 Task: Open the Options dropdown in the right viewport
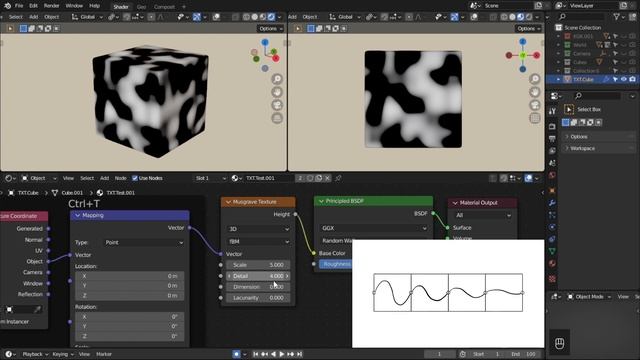pos(528,29)
